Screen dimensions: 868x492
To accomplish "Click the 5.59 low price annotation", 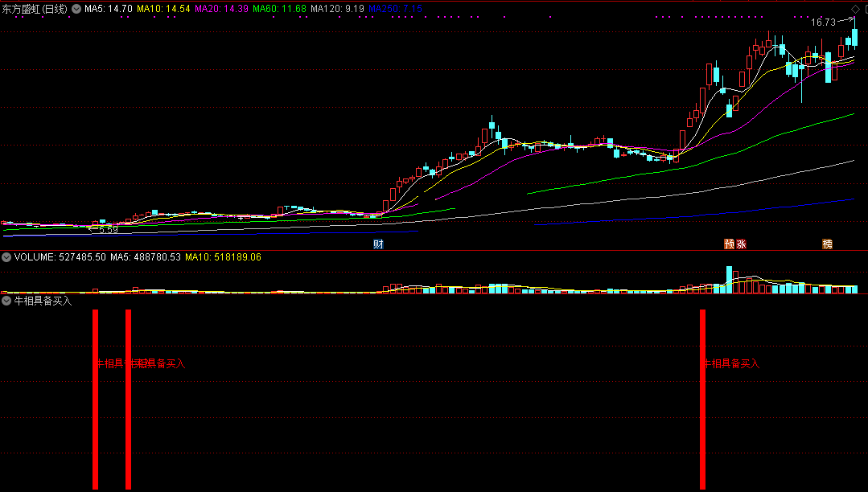I will click(109, 230).
